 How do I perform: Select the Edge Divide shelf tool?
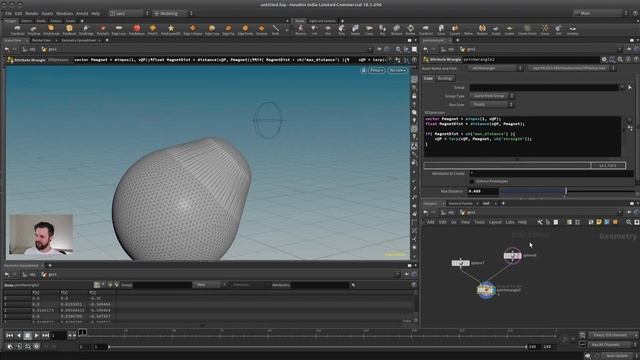pyautogui.click(x=245, y=29)
